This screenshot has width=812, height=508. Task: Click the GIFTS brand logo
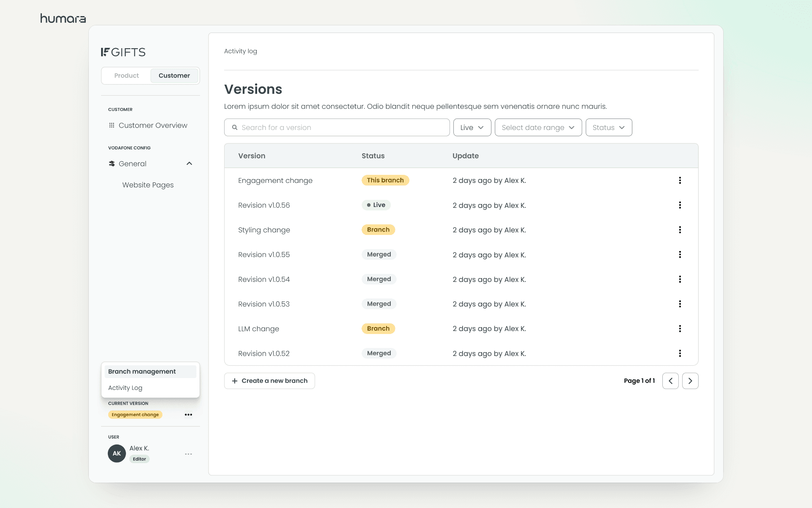click(123, 52)
